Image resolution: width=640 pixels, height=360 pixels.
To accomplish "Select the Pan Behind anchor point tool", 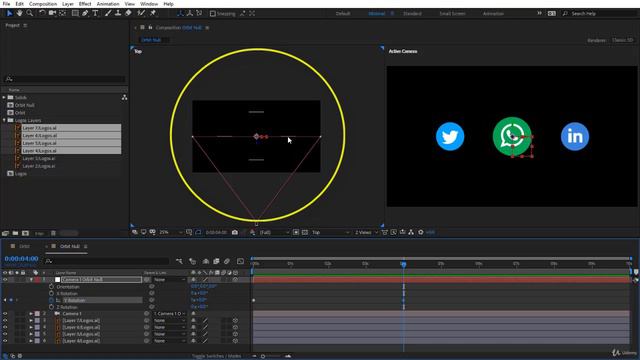I will tap(62, 13).
